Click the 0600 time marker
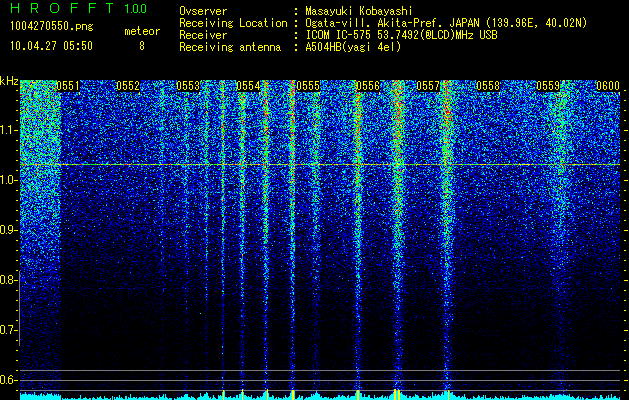This screenshot has height=400, width=629. click(x=608, y=86)
